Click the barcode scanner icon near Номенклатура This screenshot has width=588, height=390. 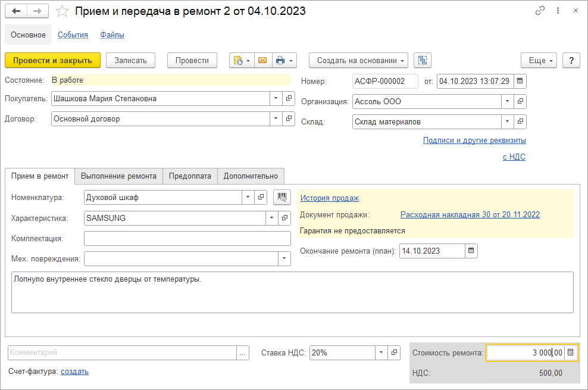[282, 197]
